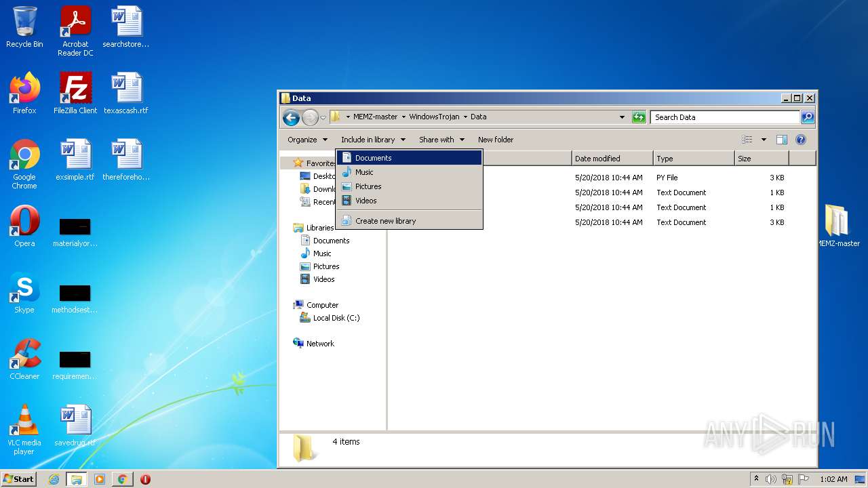Open the Recycle Bin desktop icon

(24, 27)
